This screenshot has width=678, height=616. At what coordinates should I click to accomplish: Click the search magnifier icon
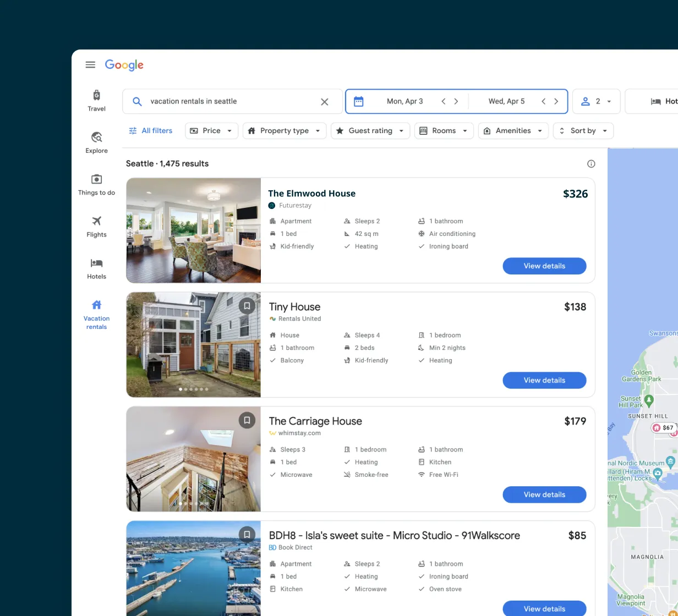[x=138, y=101]
